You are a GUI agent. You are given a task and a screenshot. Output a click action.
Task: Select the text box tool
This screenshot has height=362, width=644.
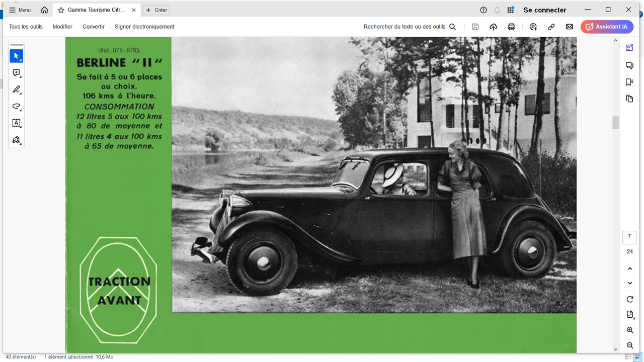pos(17,123)
